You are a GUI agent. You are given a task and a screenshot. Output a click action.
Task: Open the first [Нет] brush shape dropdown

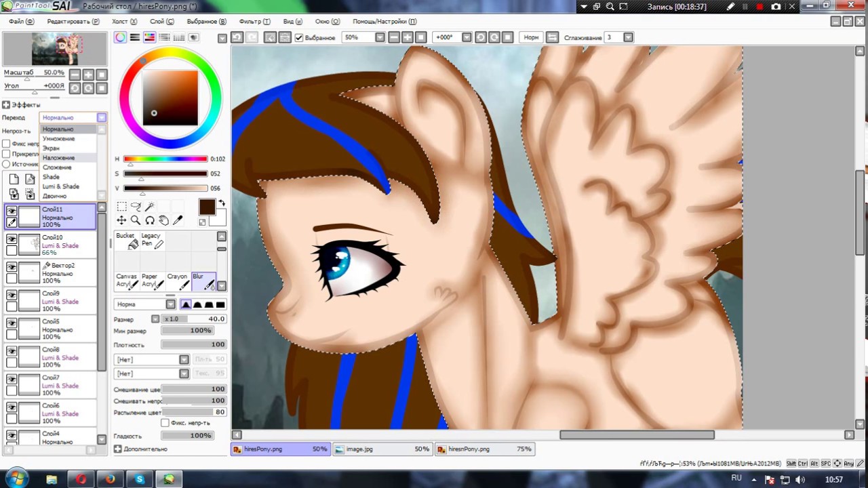184,359
